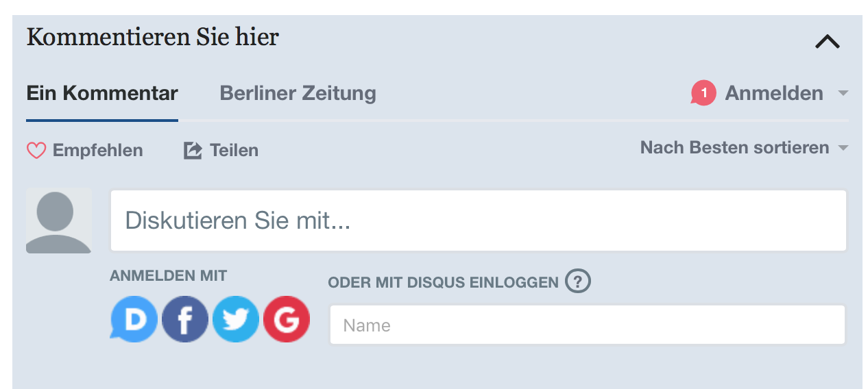
Task: Click the Diskutieren Sie mit comment box
Action: coord(478,221)
